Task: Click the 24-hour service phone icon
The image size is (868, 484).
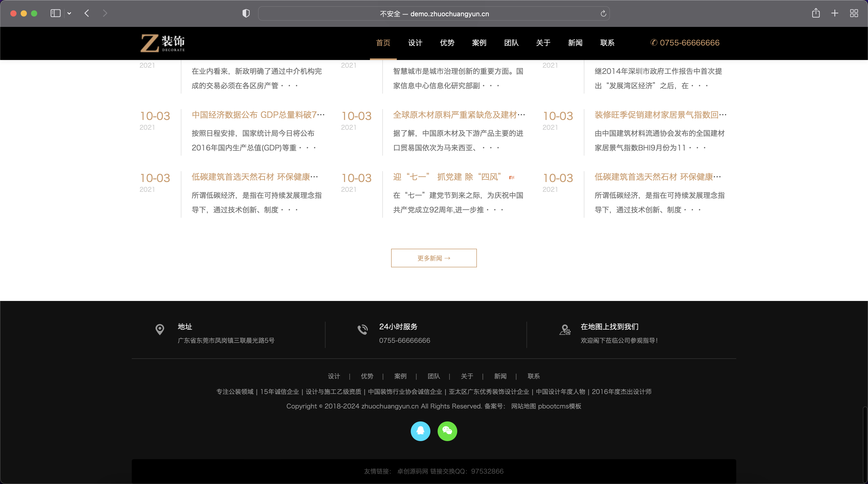Action: click(x=362, y=330)
